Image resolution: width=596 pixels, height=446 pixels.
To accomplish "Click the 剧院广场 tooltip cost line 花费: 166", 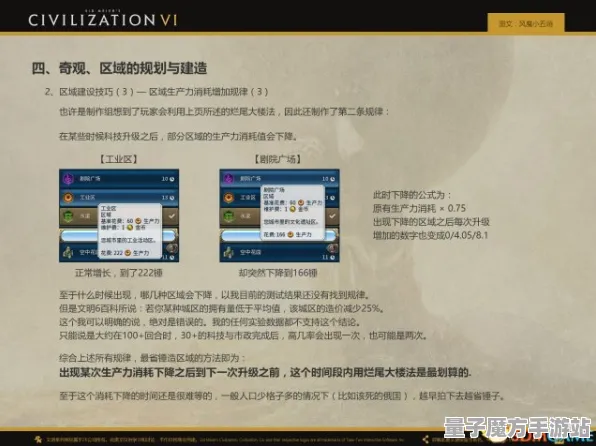I will coord(288,235).
